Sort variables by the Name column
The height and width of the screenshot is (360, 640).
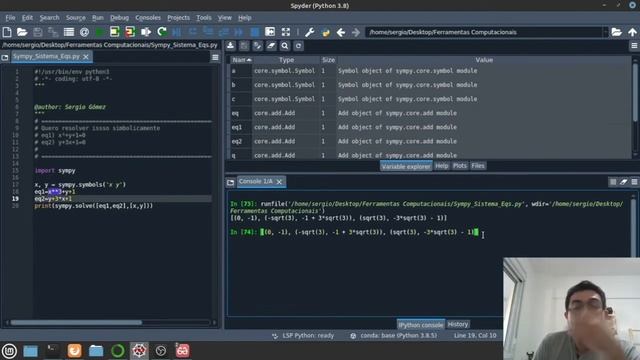pos(241,60)
